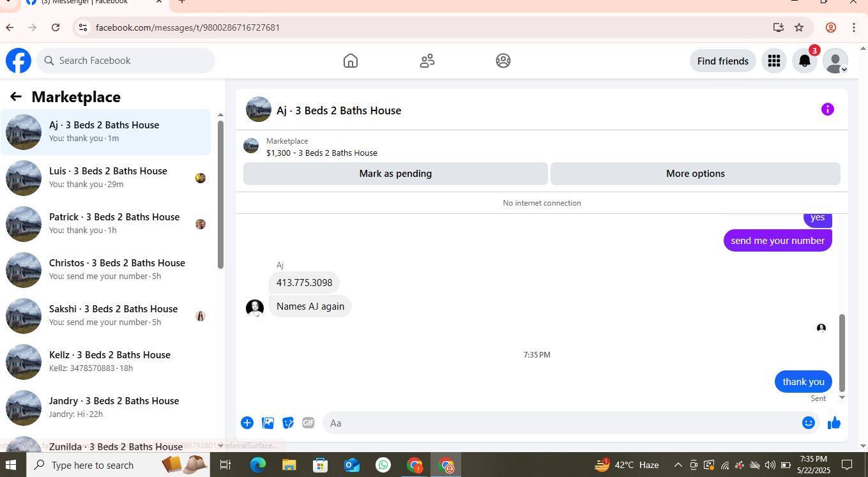Open File Explorer from the taskbar
The height and width of the screenshot is (477, 868).
coord(289,465)
